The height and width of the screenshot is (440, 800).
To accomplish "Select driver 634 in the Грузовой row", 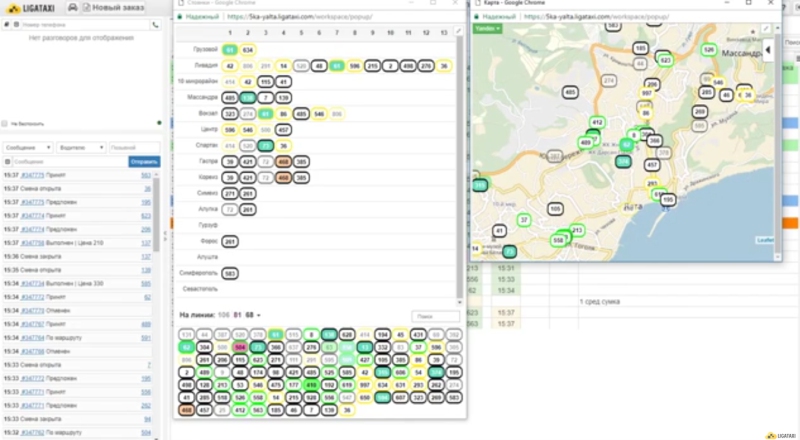I will [x=247, y=50].
